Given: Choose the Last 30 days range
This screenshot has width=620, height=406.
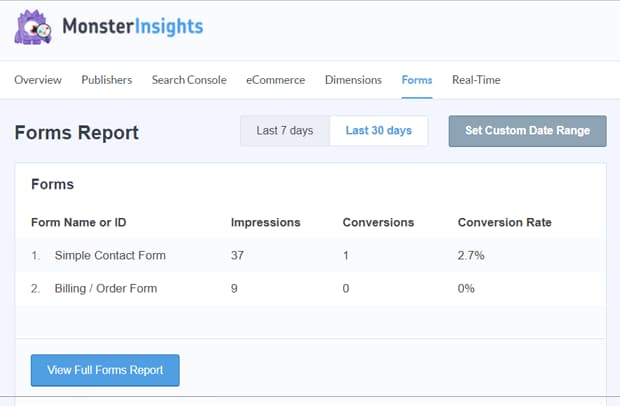Looking at the screenshot, I should (x=379, y=131).
